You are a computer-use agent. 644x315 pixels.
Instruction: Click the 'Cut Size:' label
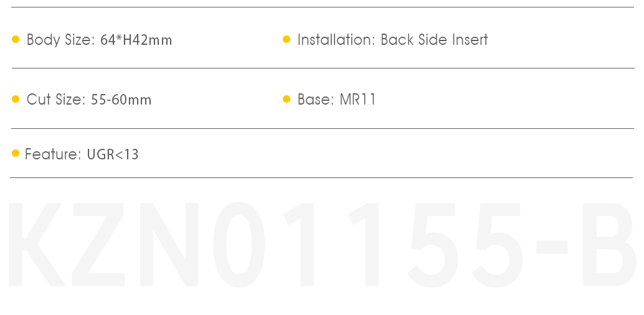tap(56, 100)
